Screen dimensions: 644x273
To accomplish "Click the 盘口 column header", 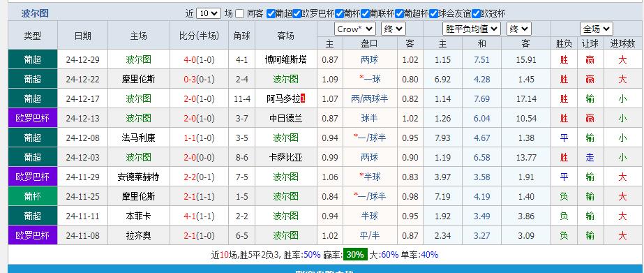I will (x=370, y=43).
